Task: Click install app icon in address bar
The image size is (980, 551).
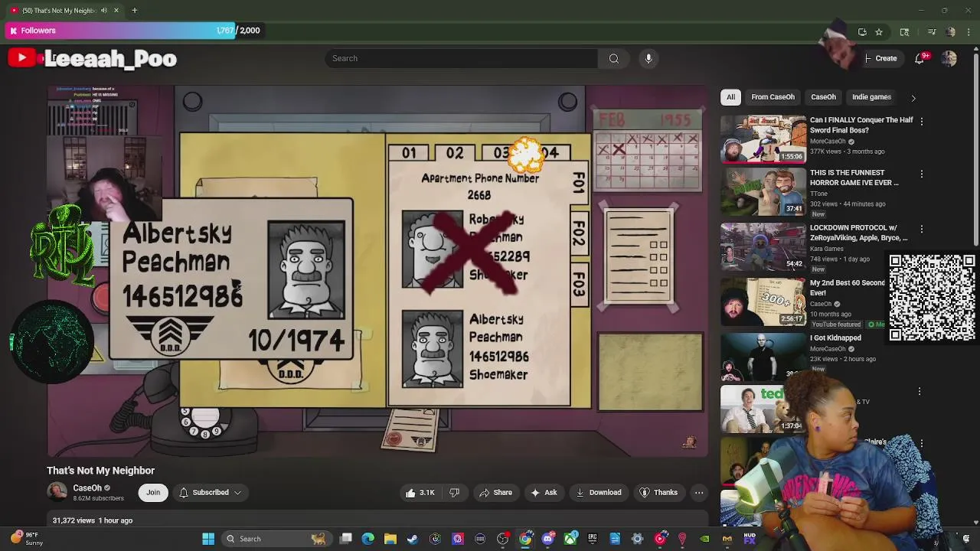Action: (x=862, y=31)
